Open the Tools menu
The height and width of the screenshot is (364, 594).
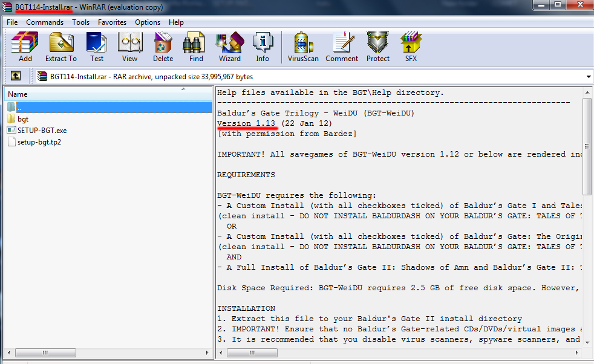coord(80,22)
